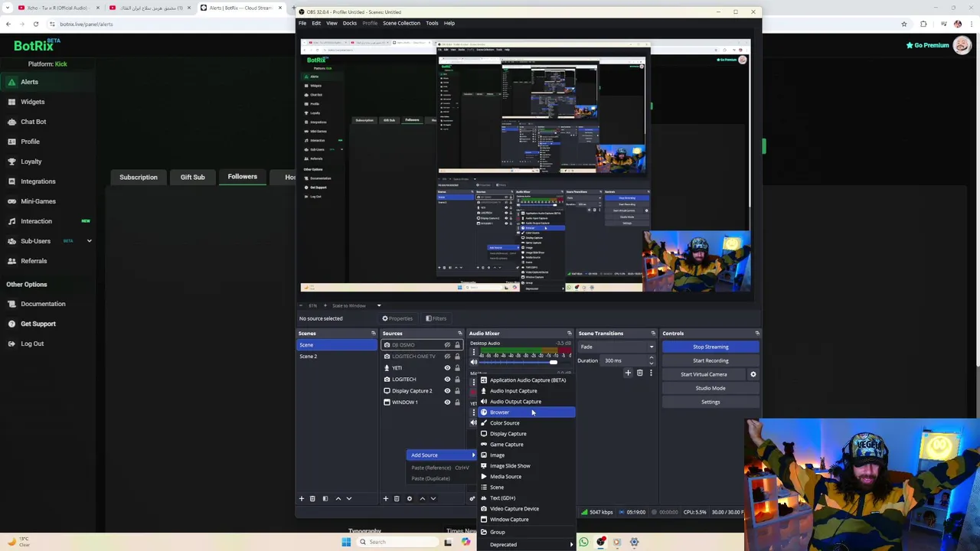This screenshot has width=980, height=551.
Task: Open OBS Edit menu
Action: click(316, 23)
